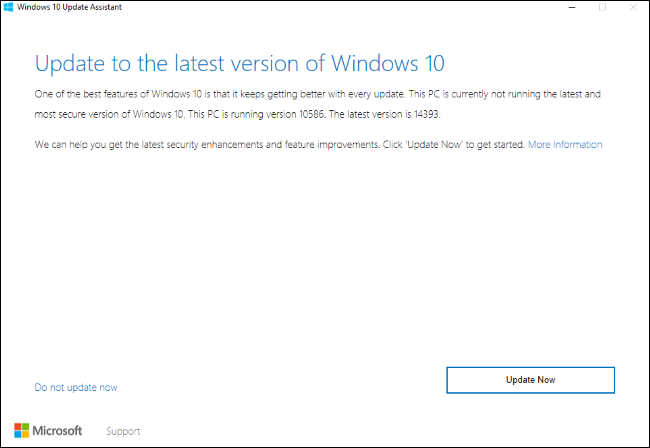Click the "Windows 10 Update Assistant" title text

69,7
